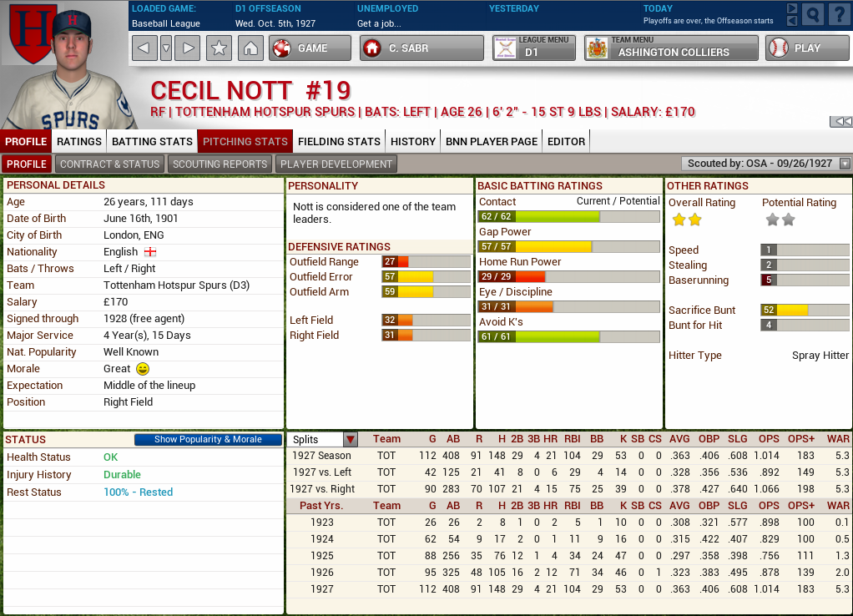Select the top PROFILE tab
853x616 pixels.
(x=26, y=142)
